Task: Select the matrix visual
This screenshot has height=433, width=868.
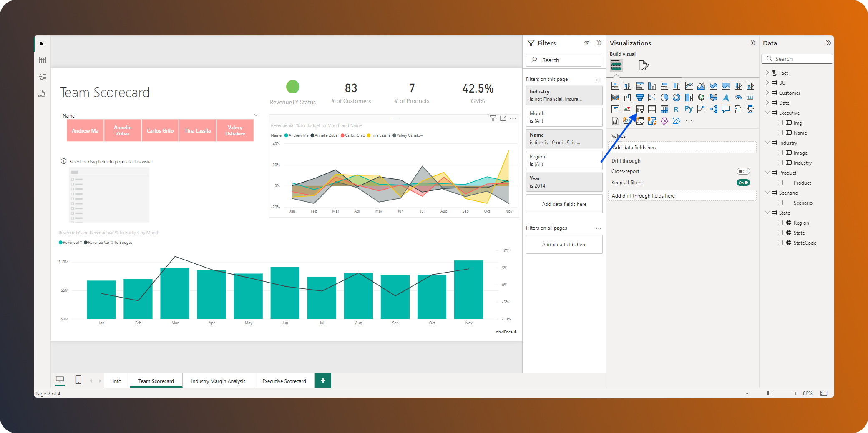Action: click(664, 110)
